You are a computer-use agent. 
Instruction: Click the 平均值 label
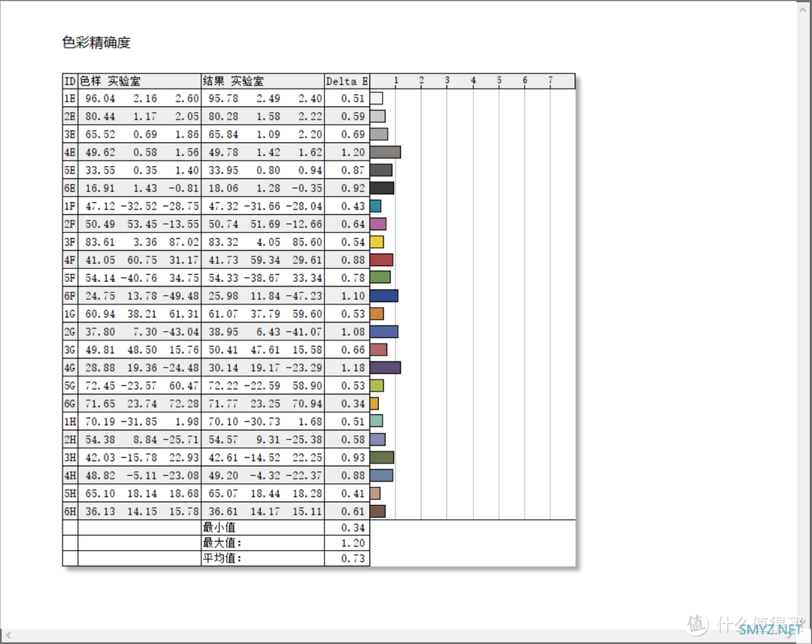click(222, 558)
